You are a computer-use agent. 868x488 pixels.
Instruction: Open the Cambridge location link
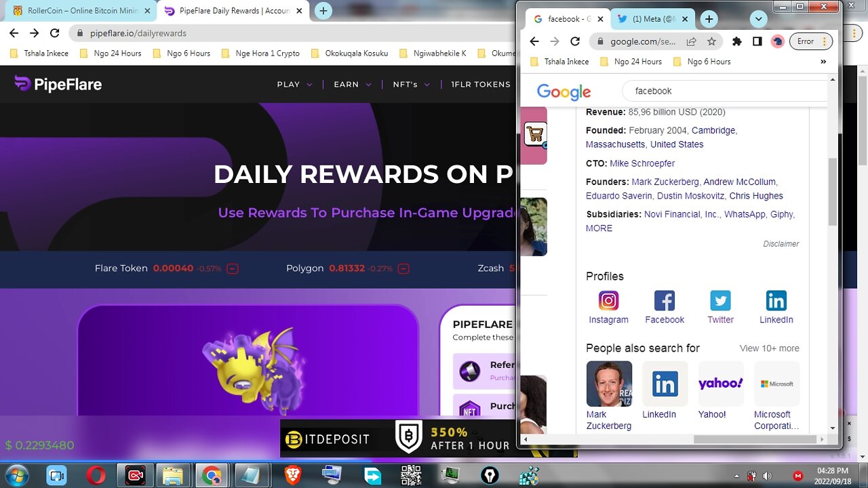[x=713, y=130]
